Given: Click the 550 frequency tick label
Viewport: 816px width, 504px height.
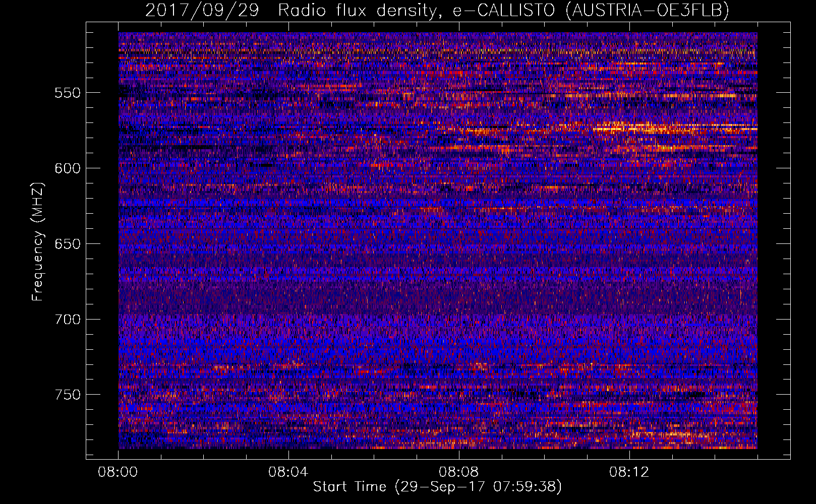Looking at the screenshot, I should coord(68,93).
